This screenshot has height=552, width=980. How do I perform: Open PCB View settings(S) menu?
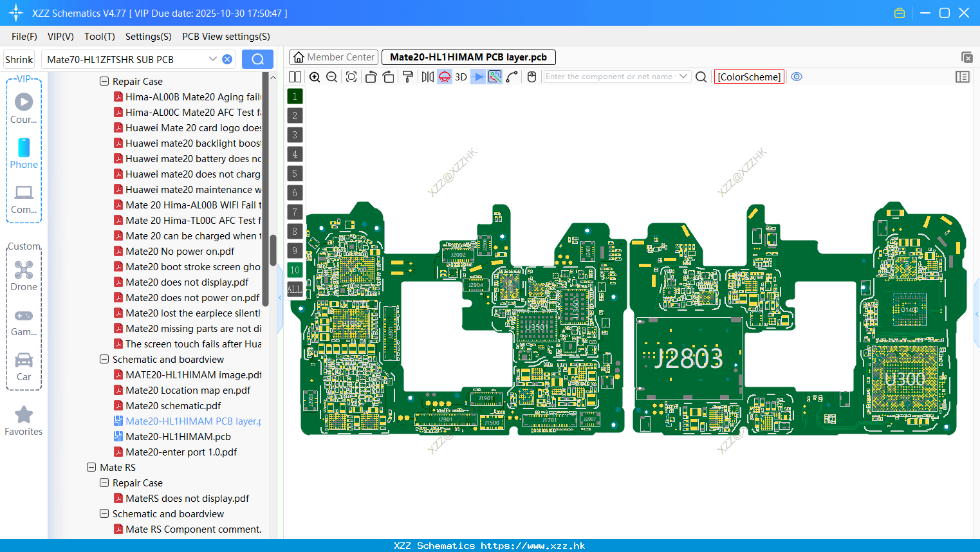[x=226, y=37]
